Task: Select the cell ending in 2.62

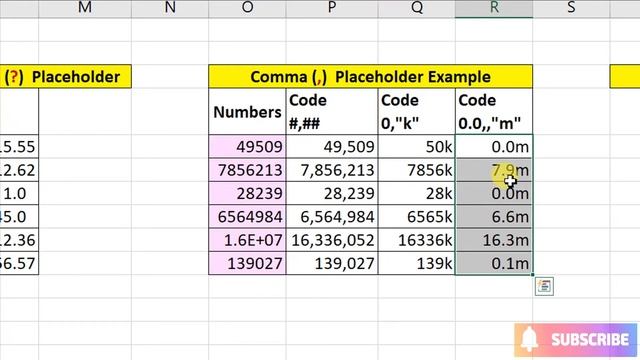Action: click(x=19, y=170)
